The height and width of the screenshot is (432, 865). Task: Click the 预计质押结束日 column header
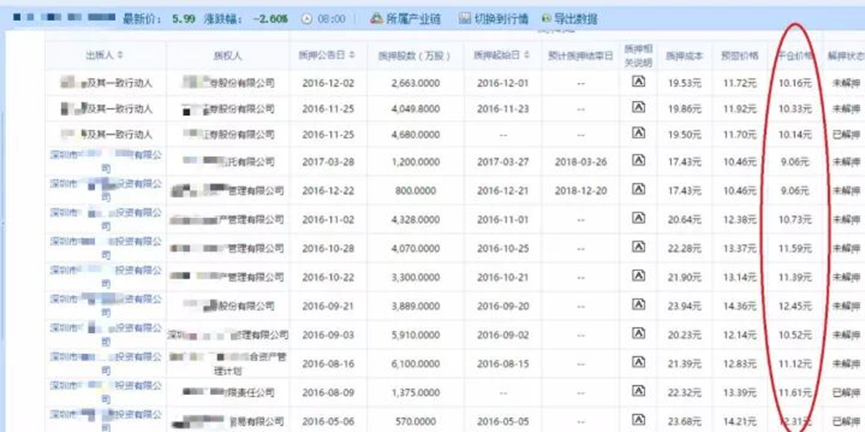[580, 54]
